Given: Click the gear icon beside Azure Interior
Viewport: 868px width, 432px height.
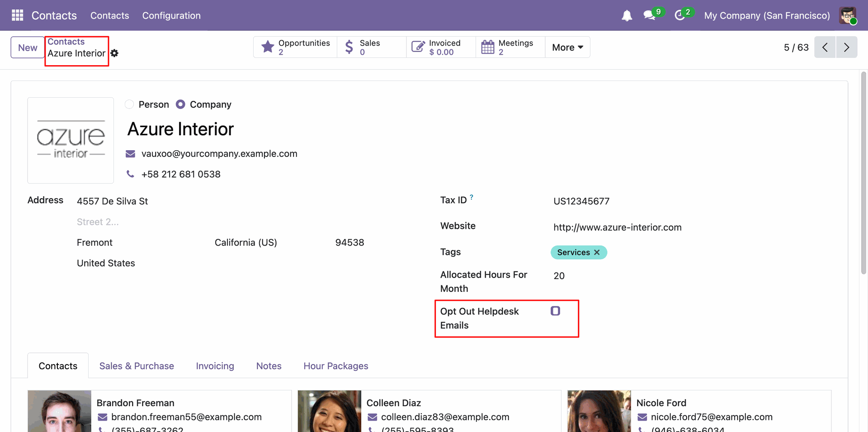Looking at the screenshot, I should (115, 53).
